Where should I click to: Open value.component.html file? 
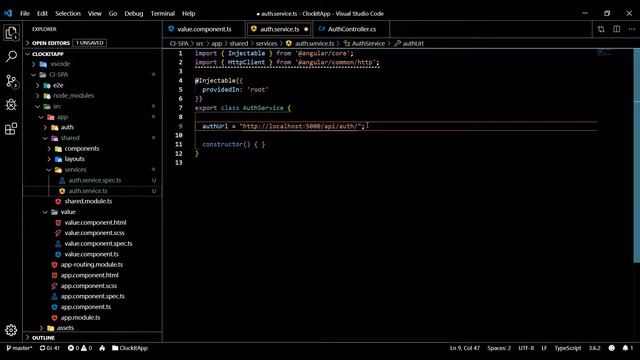pos(93,222)
